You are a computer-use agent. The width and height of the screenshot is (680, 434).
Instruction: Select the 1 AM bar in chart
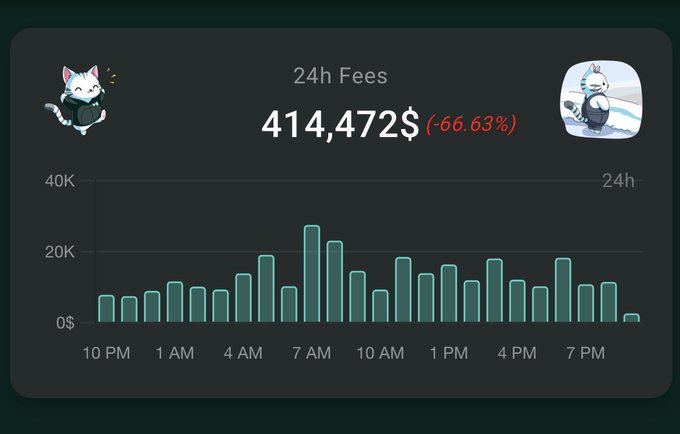click(x=175, y=302)
